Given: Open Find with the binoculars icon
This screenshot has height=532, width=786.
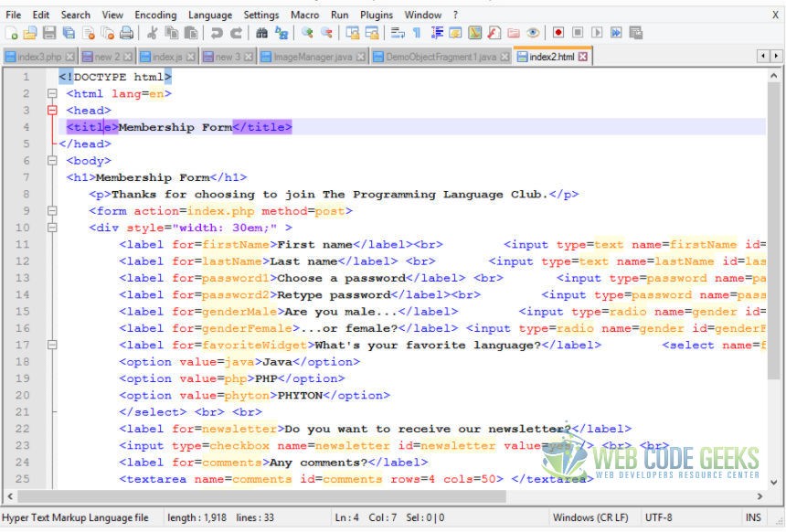Looking at the screenshot, I should coord(261,33).
